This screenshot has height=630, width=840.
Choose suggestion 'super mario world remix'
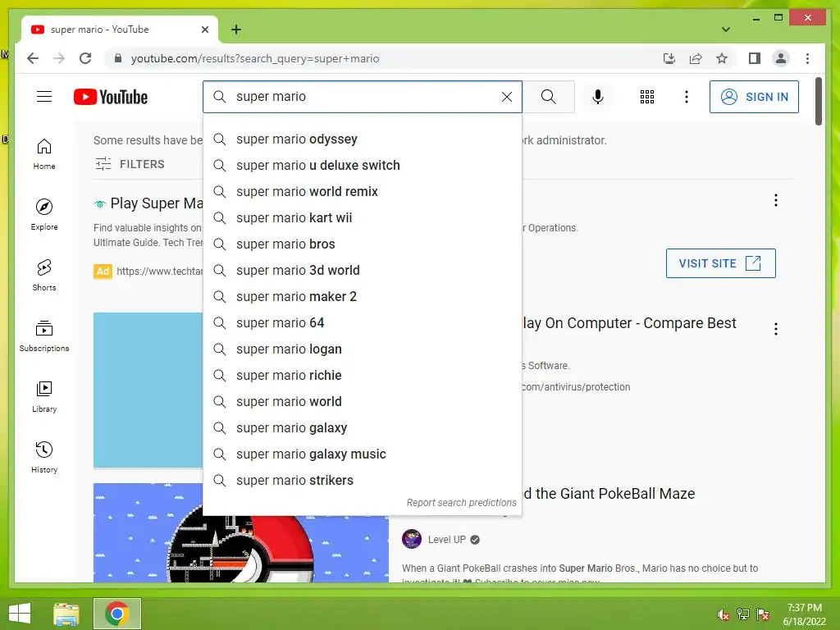[362, 192]
